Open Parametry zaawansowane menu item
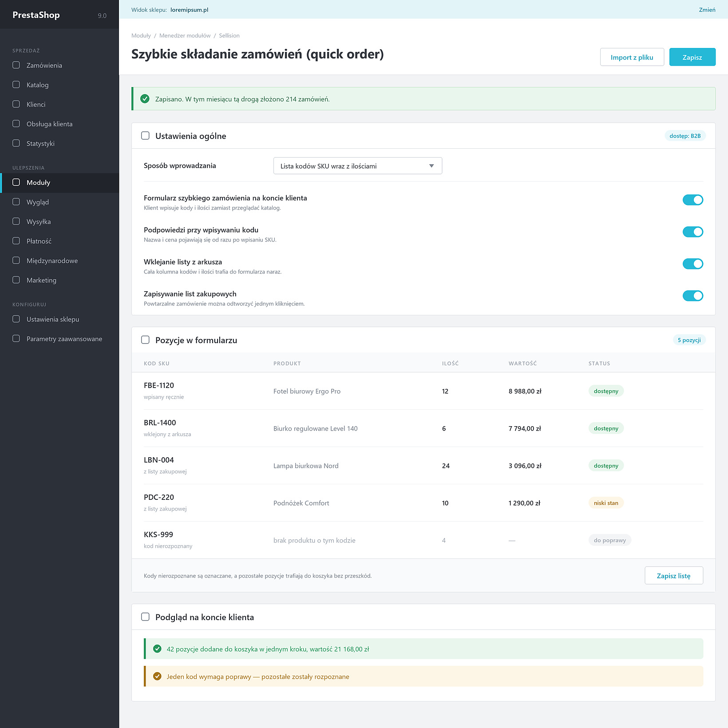The image size is (728, 728). [x=59, y=339]
